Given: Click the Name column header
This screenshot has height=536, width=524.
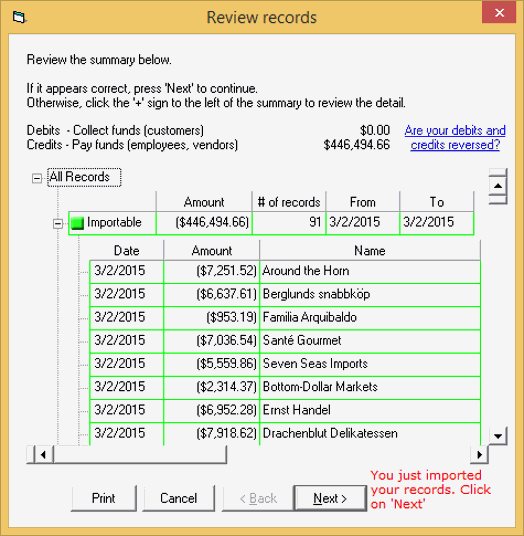Looking at the screenshot, I should click(x=370, y=251).
